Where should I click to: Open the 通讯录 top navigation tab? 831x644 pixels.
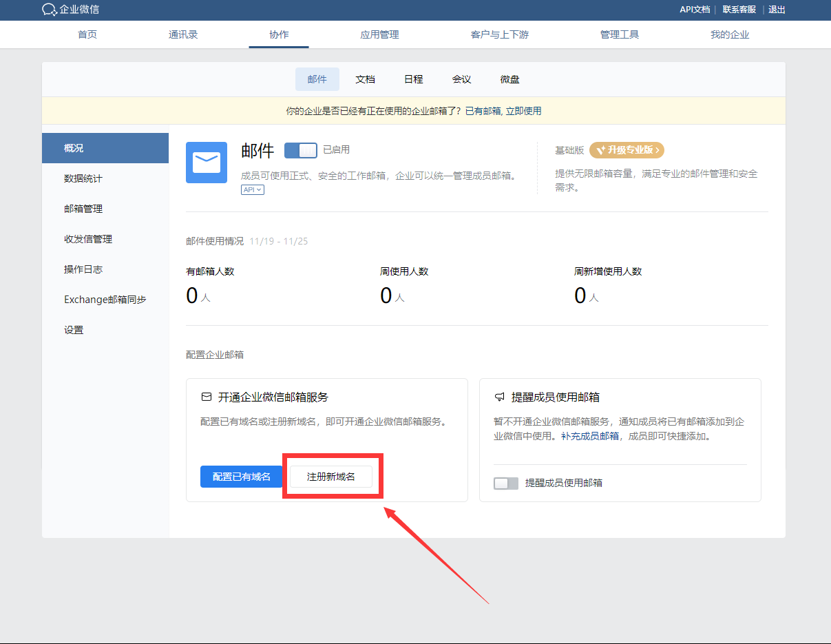pyautogui.click(x=183, y=34)
